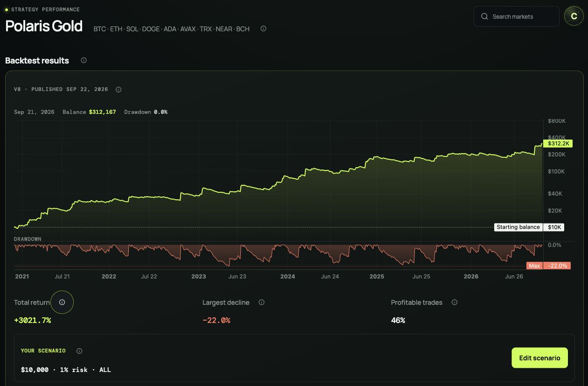
Task: Click the $100K label on the price axis
Action: tap(556, 171)
